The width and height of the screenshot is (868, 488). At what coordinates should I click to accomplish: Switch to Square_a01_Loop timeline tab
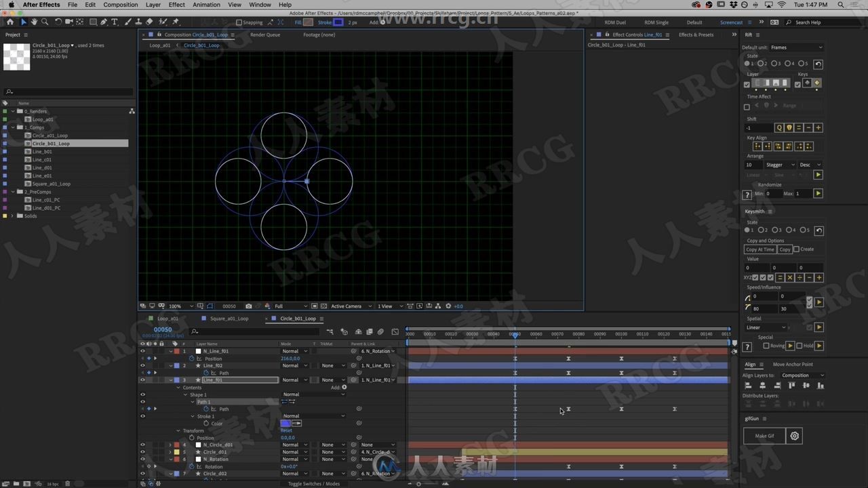coord(229,319)
